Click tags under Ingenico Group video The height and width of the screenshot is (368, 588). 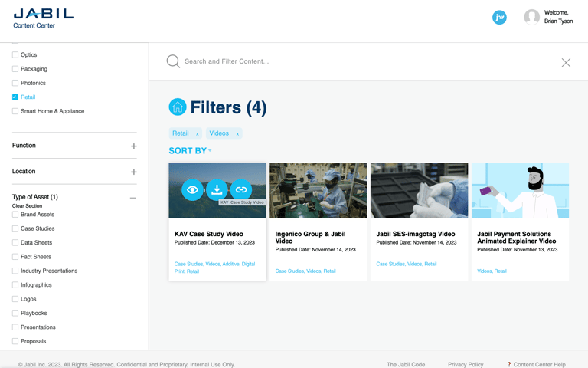coord(305,271)
